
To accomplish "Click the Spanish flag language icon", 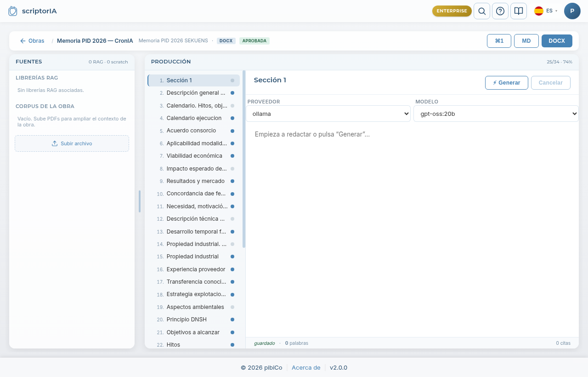I will 539,11.
